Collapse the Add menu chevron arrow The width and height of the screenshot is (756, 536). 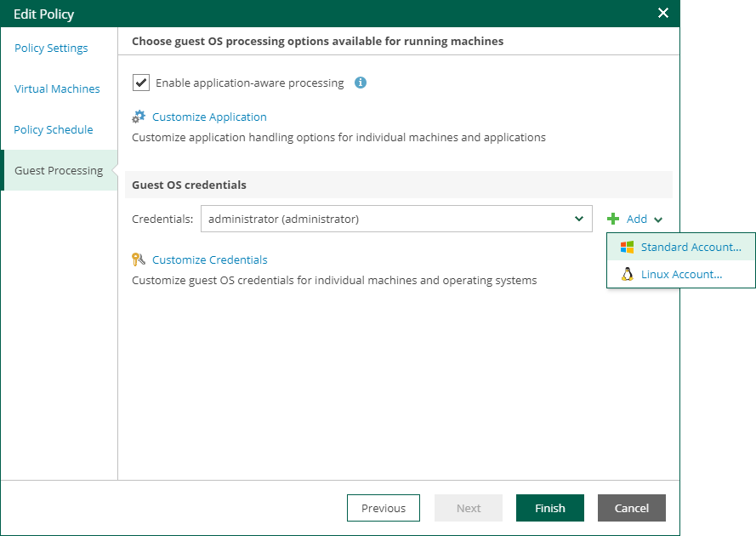pos(659,220)
